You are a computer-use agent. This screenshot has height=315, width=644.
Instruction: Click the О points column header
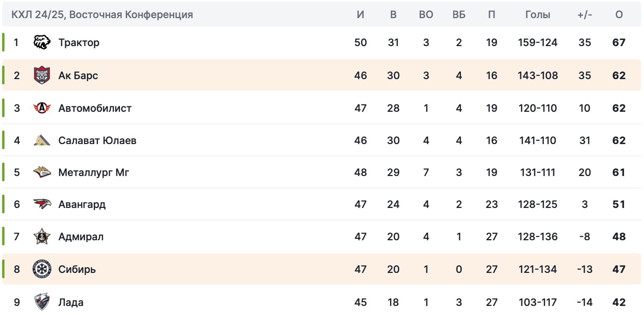[x=619, y=15]
